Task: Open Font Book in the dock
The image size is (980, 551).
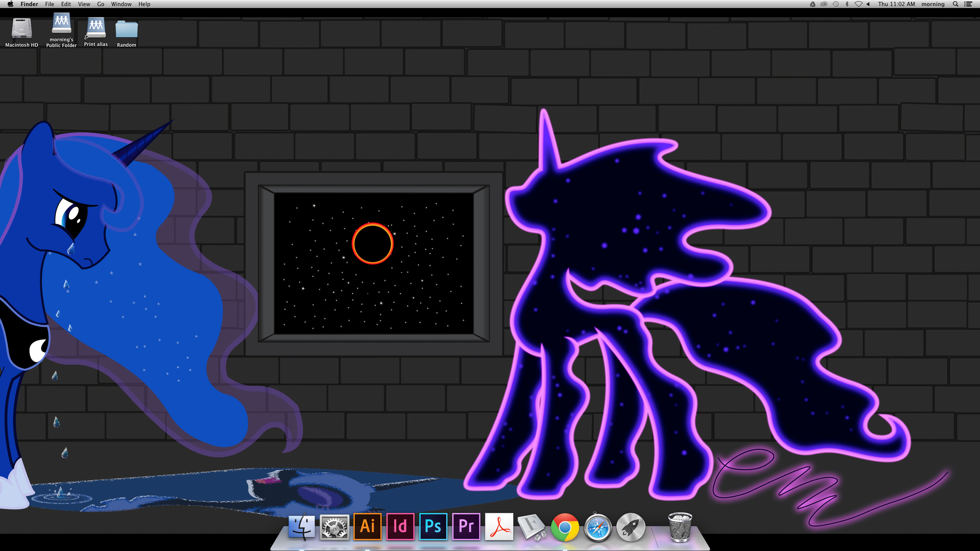Action: [532, 527]
